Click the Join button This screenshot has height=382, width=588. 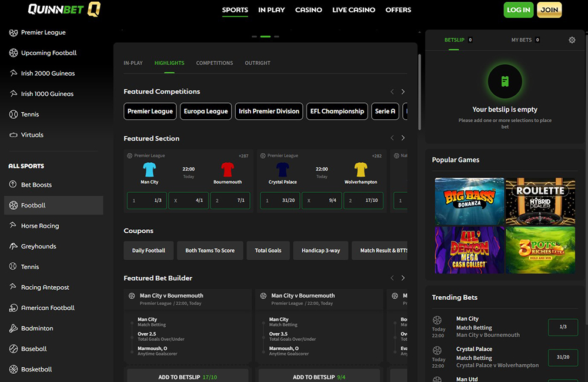coord(549,10)
